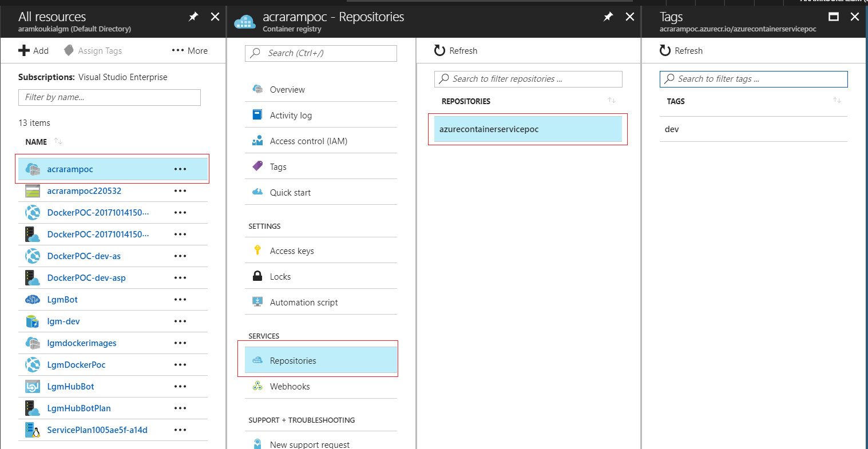Open context menu dots for DockerPOC-dev-as
This screenshot has height=449, width=868.
click(180, 256)
